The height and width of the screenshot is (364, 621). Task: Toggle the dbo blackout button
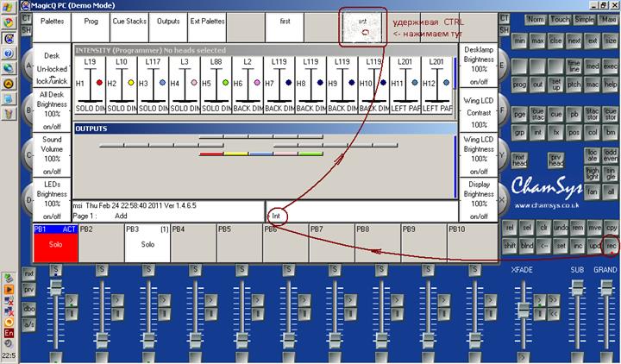click(29, 309)
